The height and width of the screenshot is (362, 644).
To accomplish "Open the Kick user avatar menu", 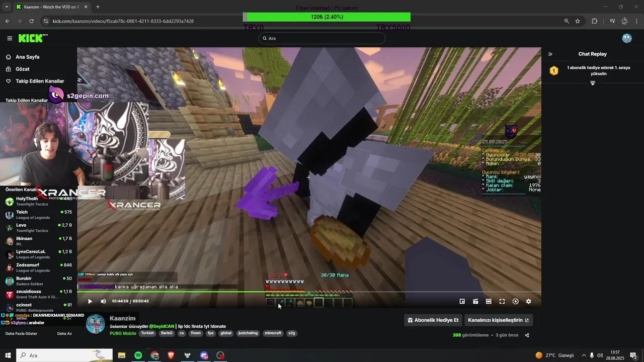I will 627,38.
